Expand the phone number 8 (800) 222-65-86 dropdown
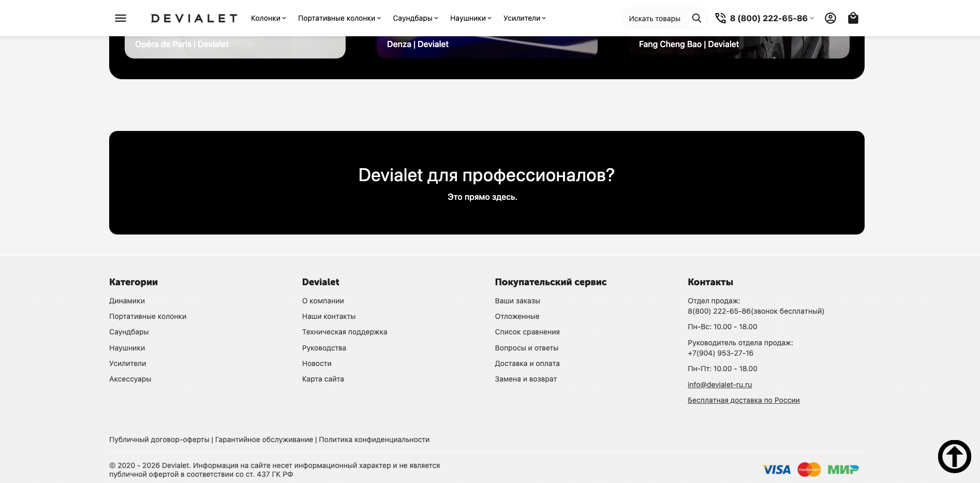Screen dimensions: 980x483 [772, 18]
